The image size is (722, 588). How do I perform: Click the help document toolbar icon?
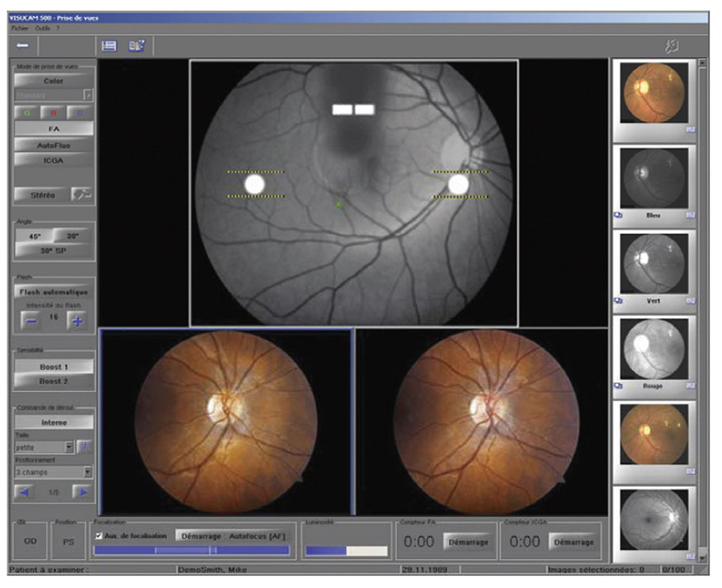(136, 46)
